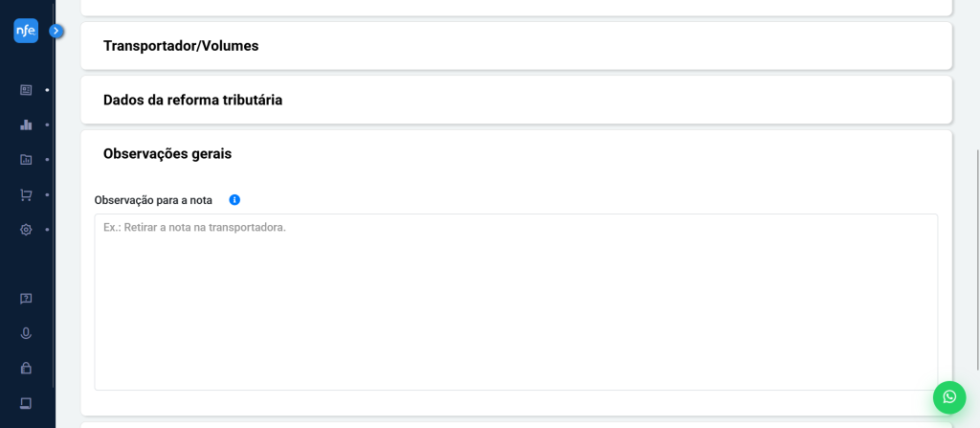Open the registrations card icon in sidebar
This screenshot has width=980, height=428.
pyautogui.click(x=26, y=90)
